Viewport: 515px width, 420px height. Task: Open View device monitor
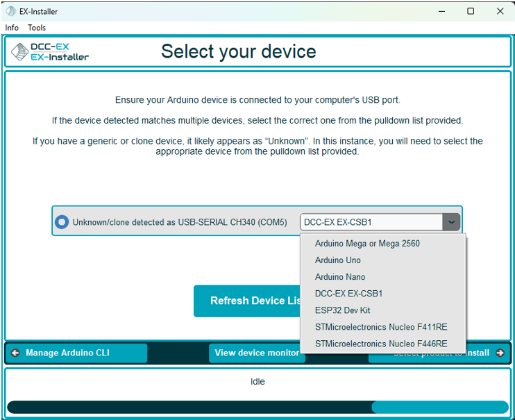coord(257,353)
